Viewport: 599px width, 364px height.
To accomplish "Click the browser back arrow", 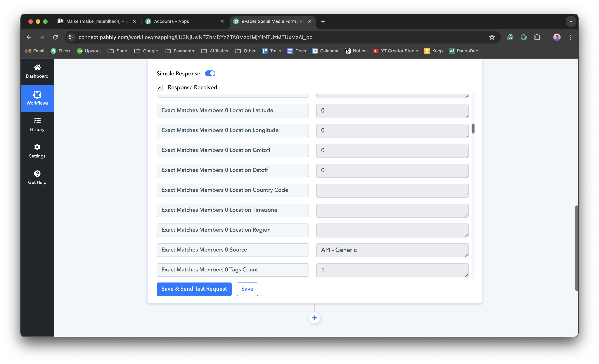I will point(29,37).
